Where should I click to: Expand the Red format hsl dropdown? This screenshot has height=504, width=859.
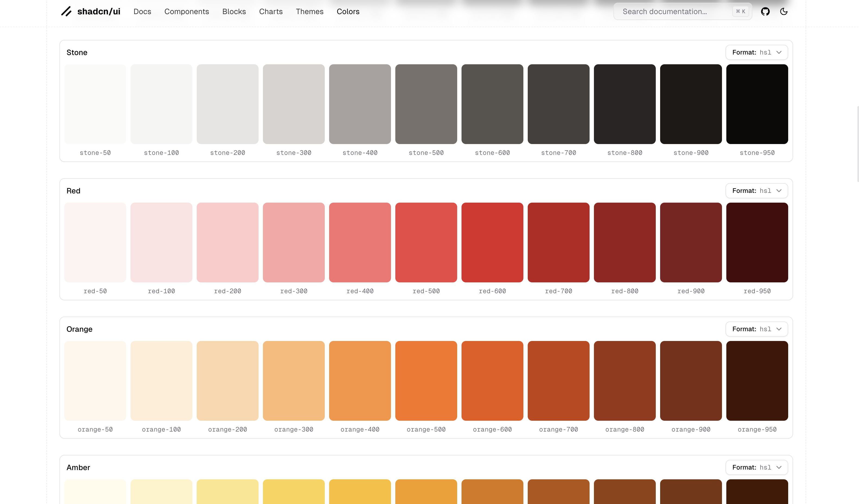coord(756,191)
